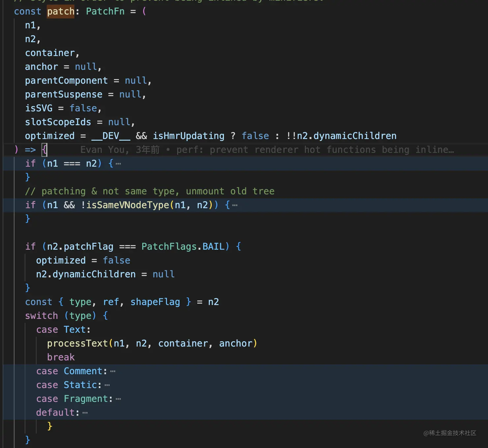
Task: Place cursor on parameter n2,
Action: point(33,39)
